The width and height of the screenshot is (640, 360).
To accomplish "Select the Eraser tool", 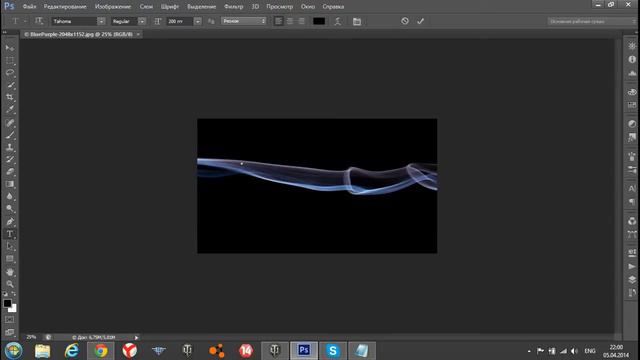I will pos(10,172).
